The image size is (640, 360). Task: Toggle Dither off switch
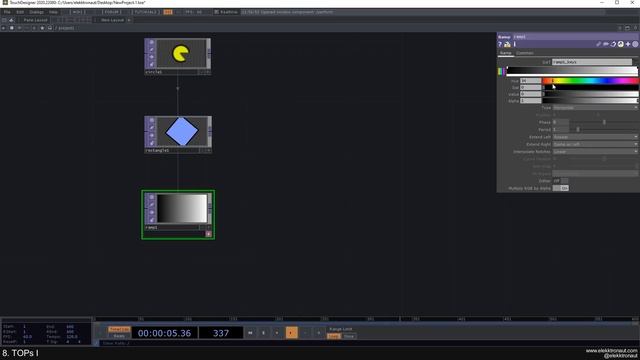(560, 181)
